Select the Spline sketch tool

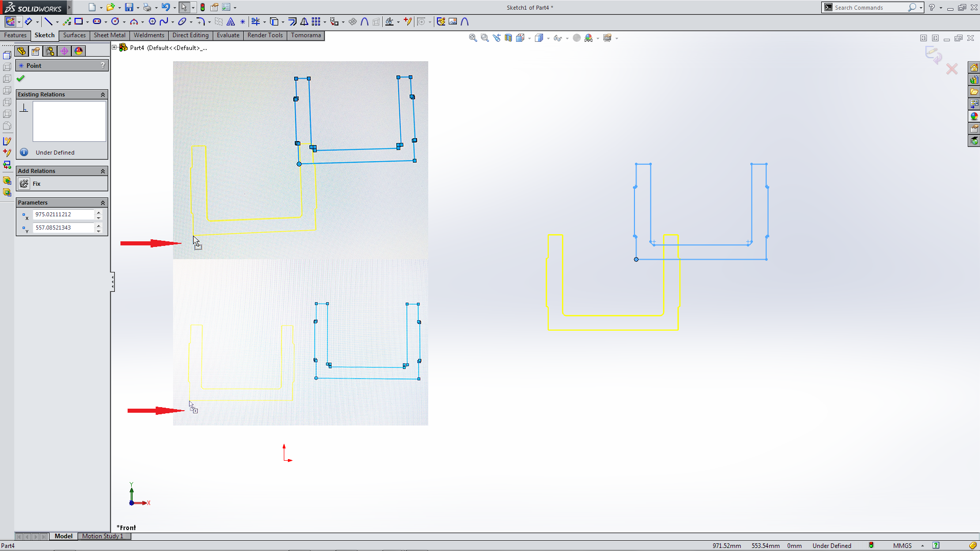(164, 21)
